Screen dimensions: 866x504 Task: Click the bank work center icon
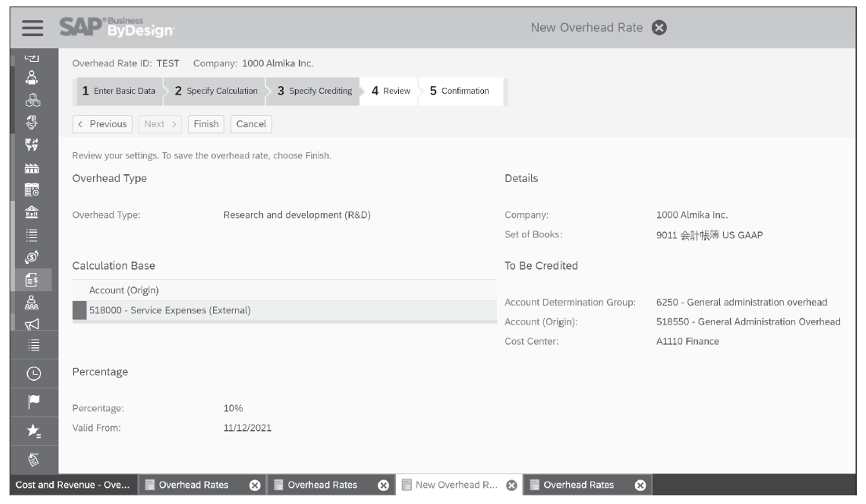pos(33,211)
